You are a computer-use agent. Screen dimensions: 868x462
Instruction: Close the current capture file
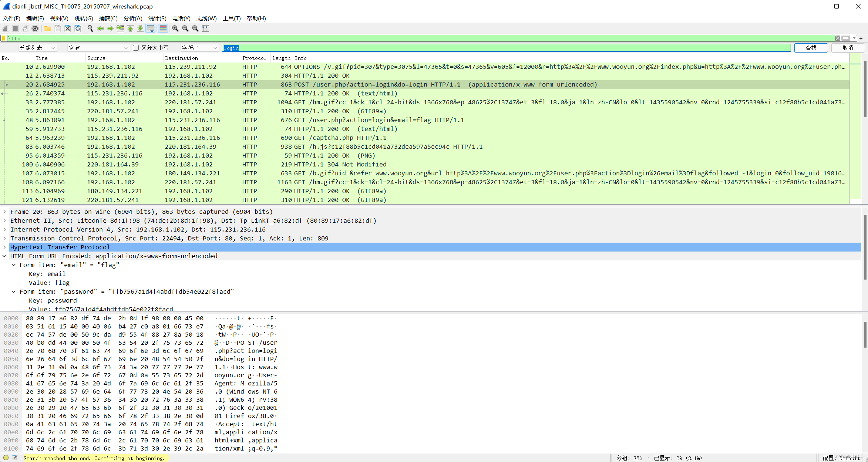68,28
